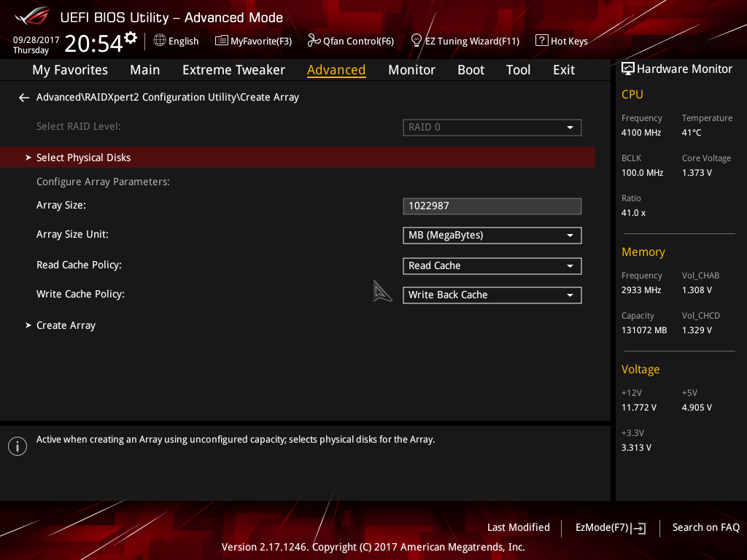The image size is (747, 560).
Task: Click the Hardware Monitor screen icon
Action: coord(628,69)
